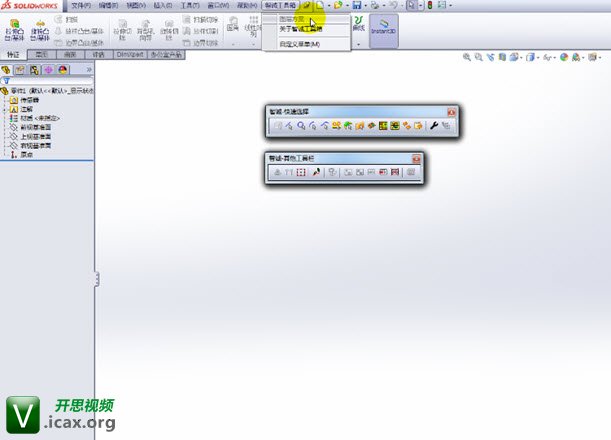The width and height of the screenshot is (611, 440).
Task: Expand the manager panel tabs chevron
Action: point(89,70)
